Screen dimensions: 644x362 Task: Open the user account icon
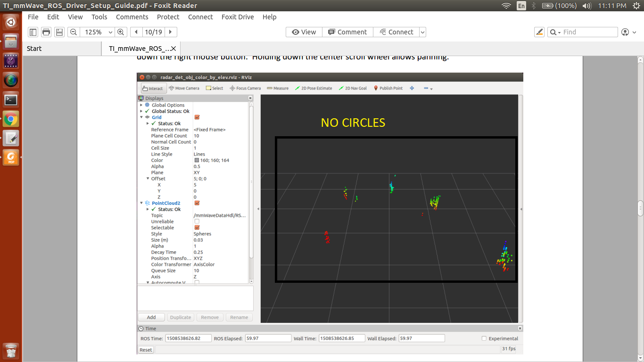[625, 32]
